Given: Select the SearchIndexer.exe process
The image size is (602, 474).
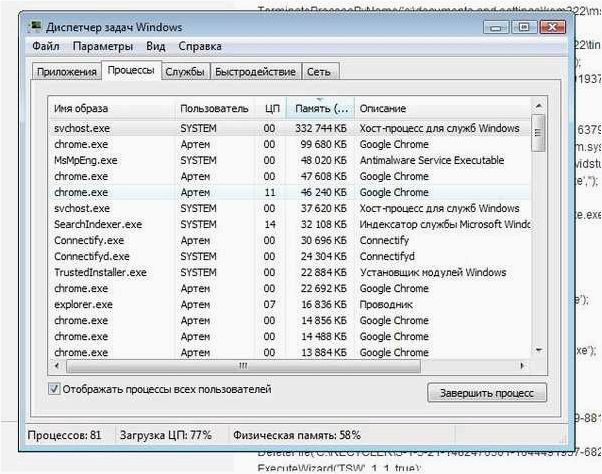Looking at the screenshot, I should [x=290, y=225].
